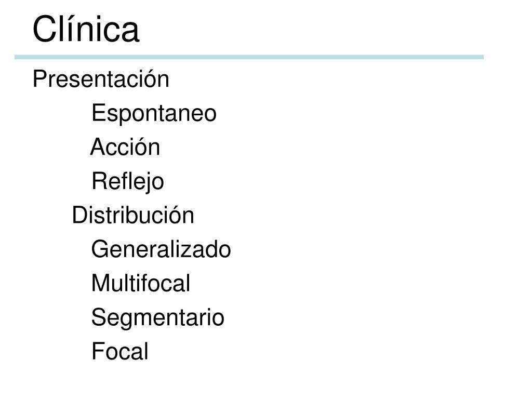Select the Espontaneo list item
This screenshot has height=399, width=532.
[x=154, y=114]
